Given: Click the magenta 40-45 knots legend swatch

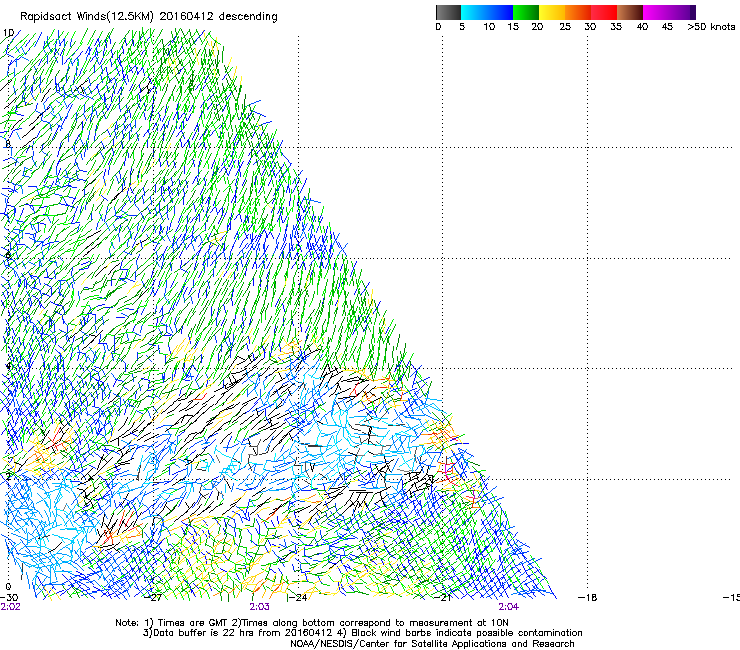Looking at the screenshot, I should (656, 12).
